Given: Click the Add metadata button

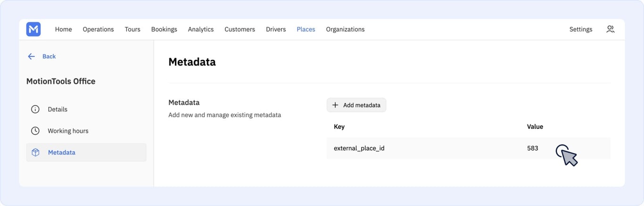Looking at the screenshot, I should click(356, 105).
